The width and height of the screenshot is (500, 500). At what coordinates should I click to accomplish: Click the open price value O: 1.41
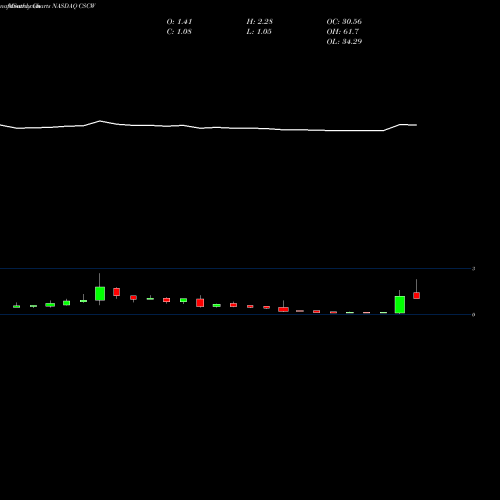click(x=179, y=22)
